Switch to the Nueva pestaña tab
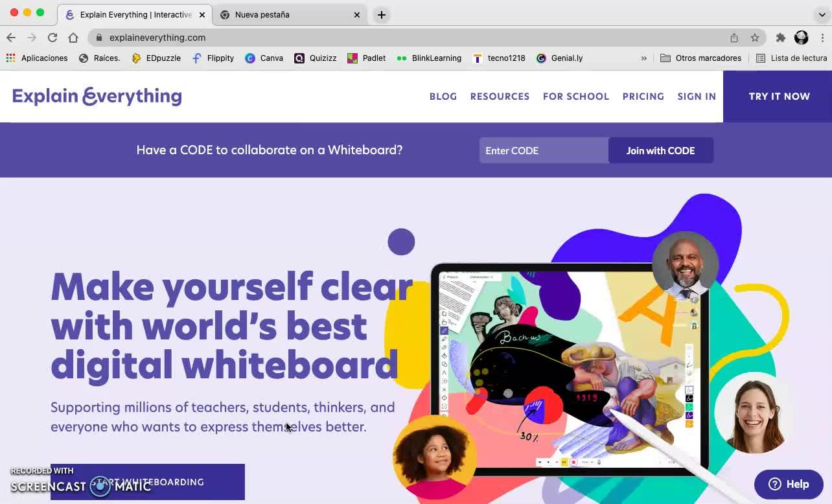The width and height of the screenshot is (832, 504). tap(290, 14)
